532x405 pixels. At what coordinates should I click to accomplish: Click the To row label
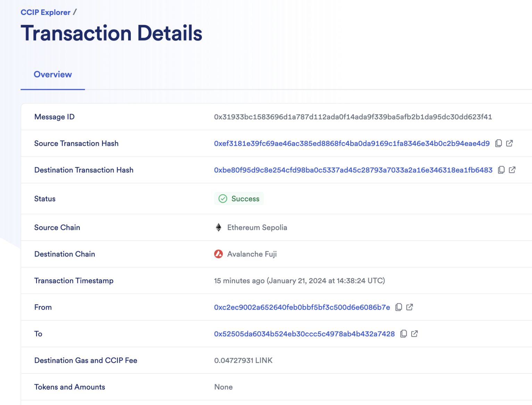(38, 334)
